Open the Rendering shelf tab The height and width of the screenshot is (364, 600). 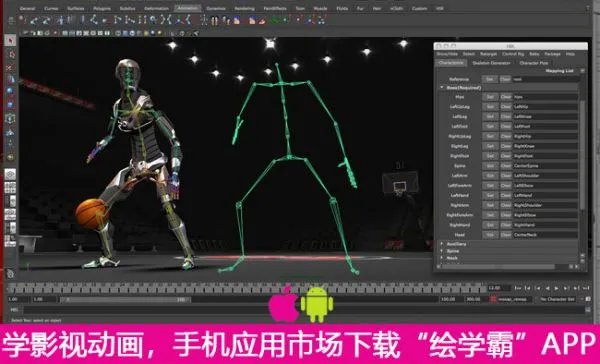(245, 8)
